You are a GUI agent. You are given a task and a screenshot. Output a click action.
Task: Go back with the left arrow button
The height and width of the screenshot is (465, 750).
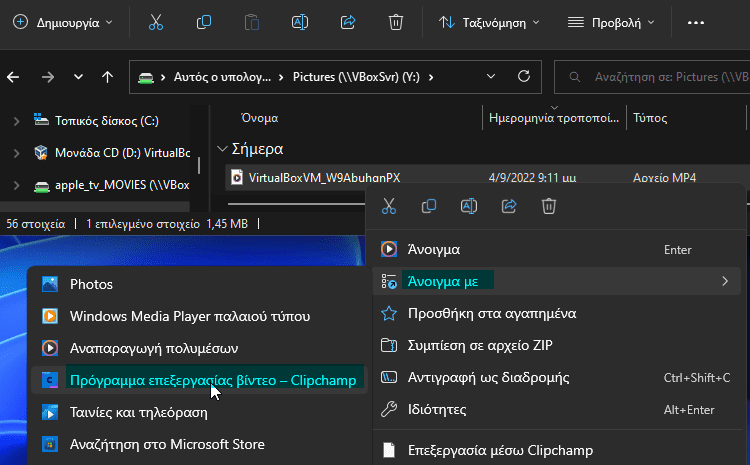click(x=13, y=77)
